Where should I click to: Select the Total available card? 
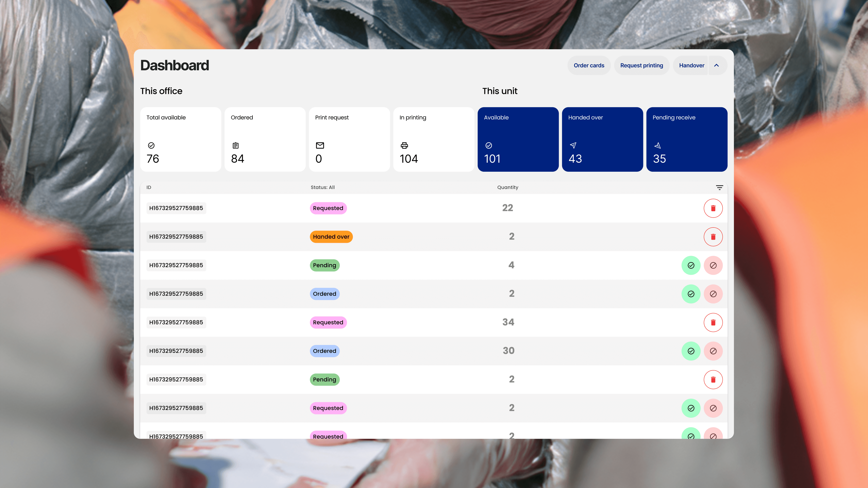tap(181, 139)
